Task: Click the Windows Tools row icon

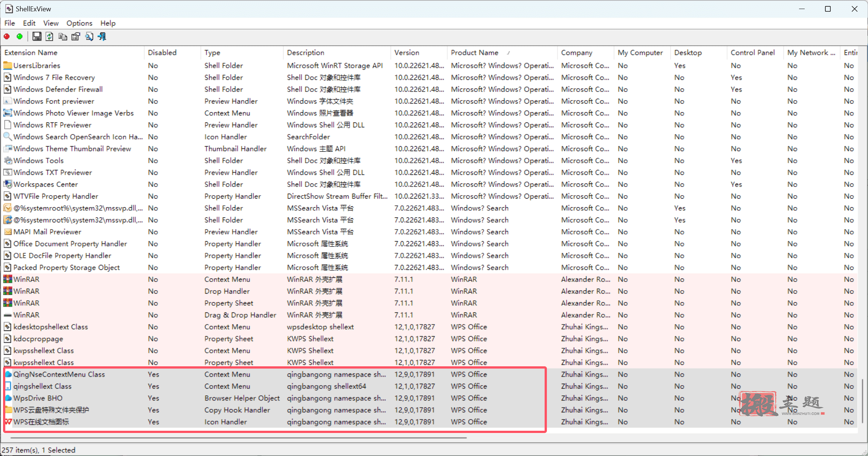Action: click(x=8, y=161)
